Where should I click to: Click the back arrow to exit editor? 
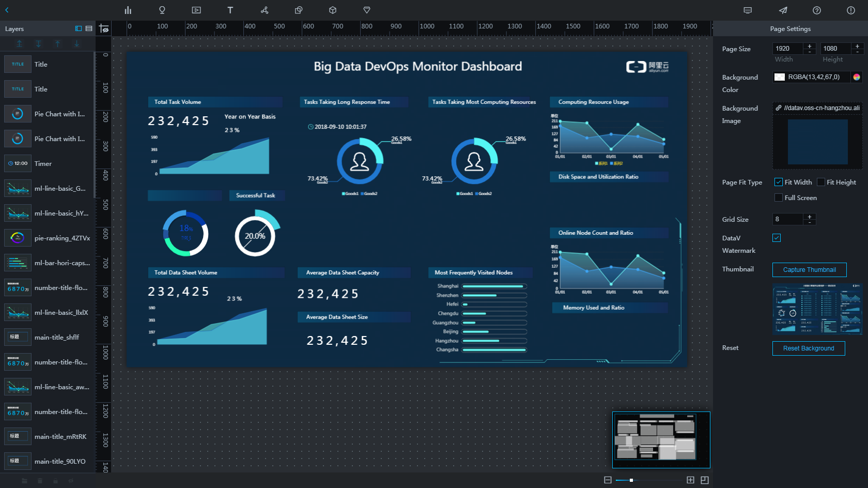[x=7, y=10]
